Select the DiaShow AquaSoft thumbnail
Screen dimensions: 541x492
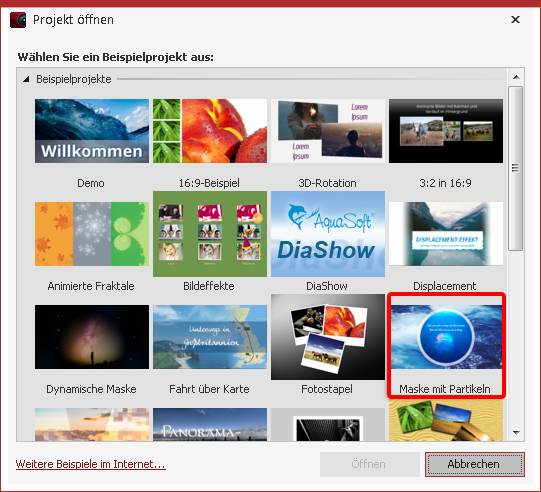pyautogui.click(x=328, y=234)
